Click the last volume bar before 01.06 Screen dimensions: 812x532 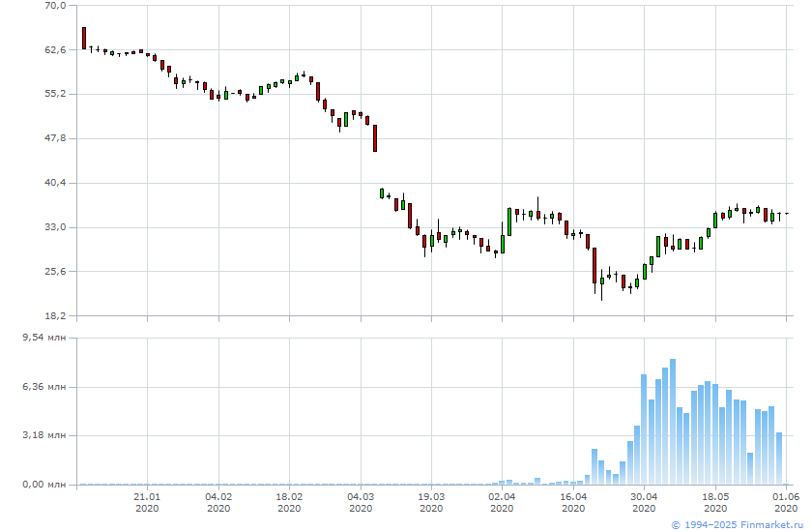click(x=779, y=458)
